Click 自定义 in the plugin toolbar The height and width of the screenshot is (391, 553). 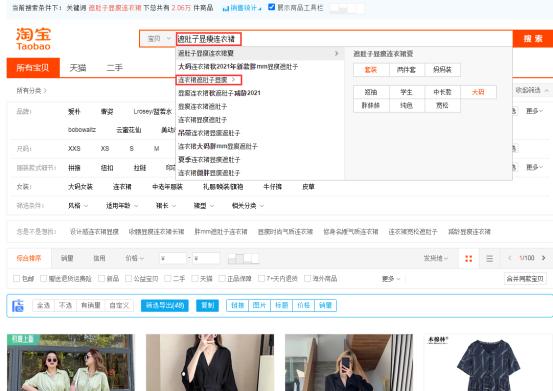[x=119, y=305]
